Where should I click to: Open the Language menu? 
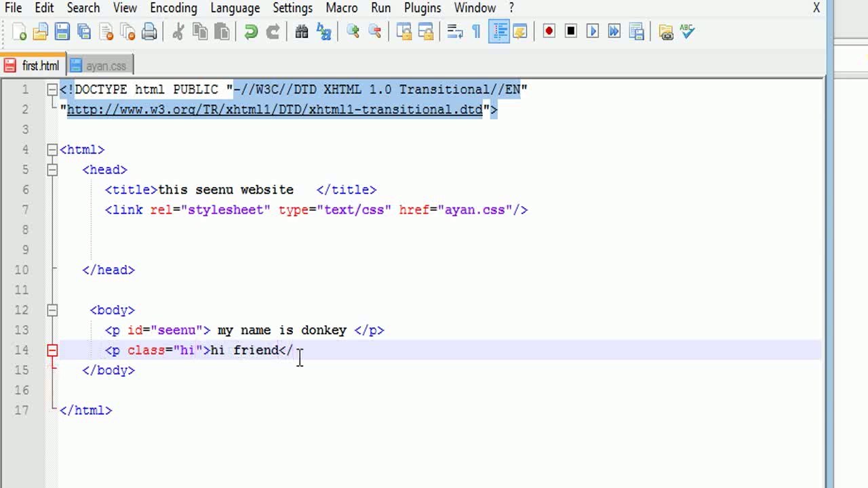235,8
